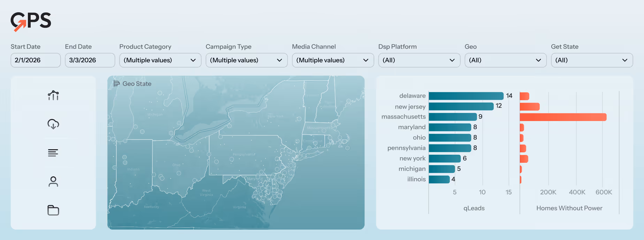Click Pennsylvania on the map

click(x=244, y=154)
